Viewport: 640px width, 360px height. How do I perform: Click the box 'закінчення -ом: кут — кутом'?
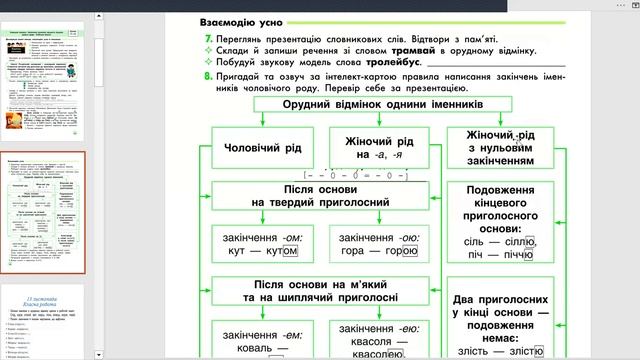click(x=262, y=244)
